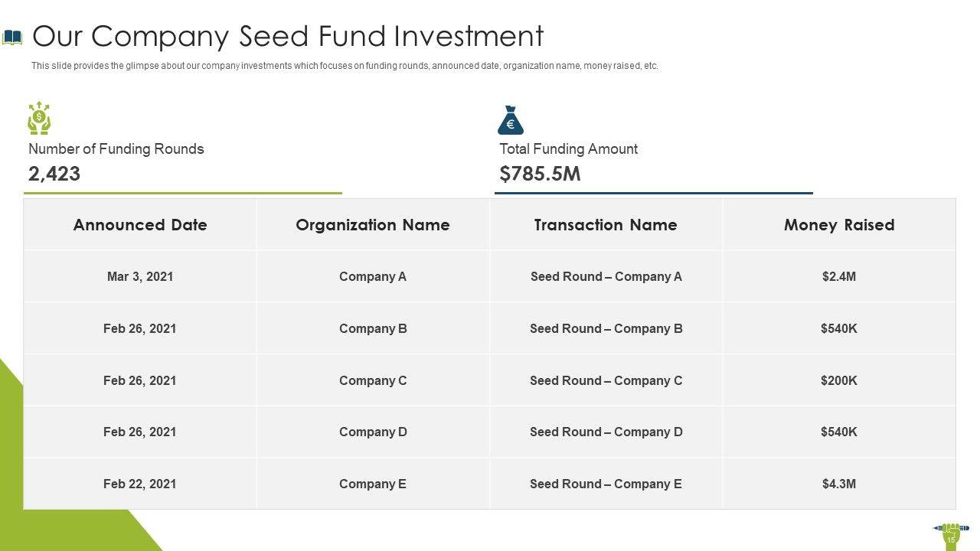Select the 'Mar 3, 2021' date cell
The image size is (980, 551).
[x=140, y=277]
